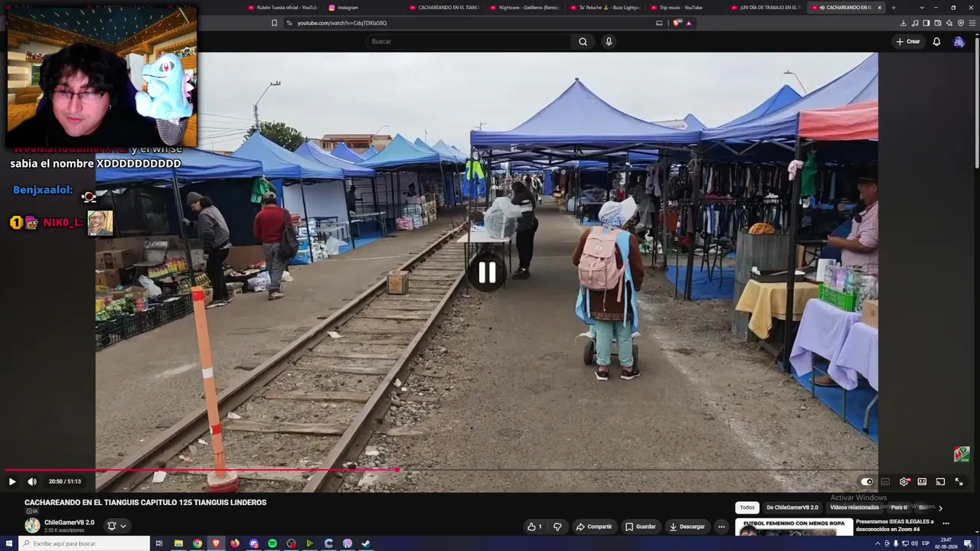Viewport: 980px width, 551px height.
Task: Open Steam from the taskbar
Action: (366, 543)
